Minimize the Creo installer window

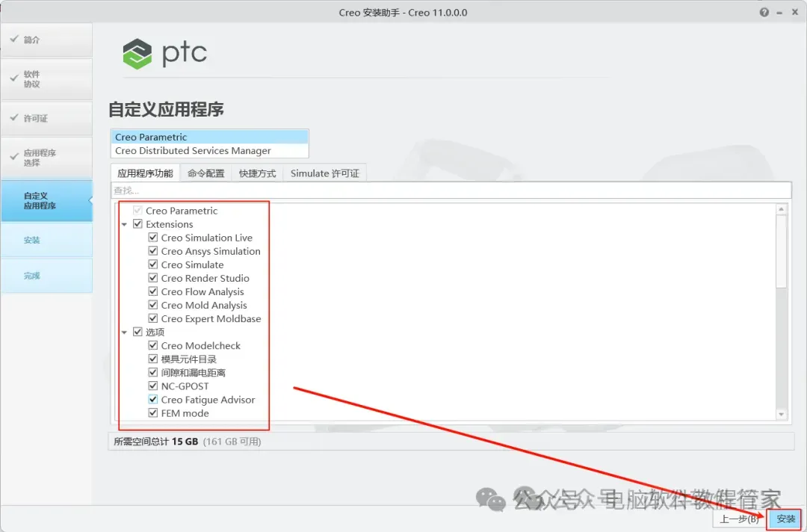pos(779,13)
